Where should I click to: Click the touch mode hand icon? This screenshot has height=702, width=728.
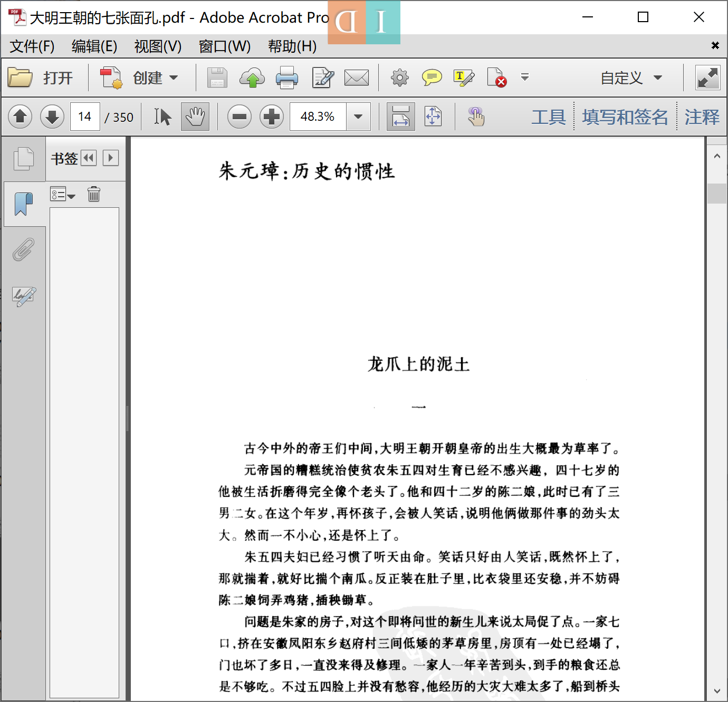(476, 117)
